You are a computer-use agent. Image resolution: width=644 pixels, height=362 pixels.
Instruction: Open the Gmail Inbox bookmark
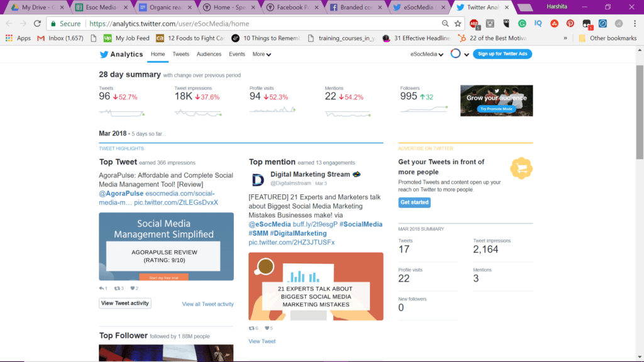coord(60,38)
